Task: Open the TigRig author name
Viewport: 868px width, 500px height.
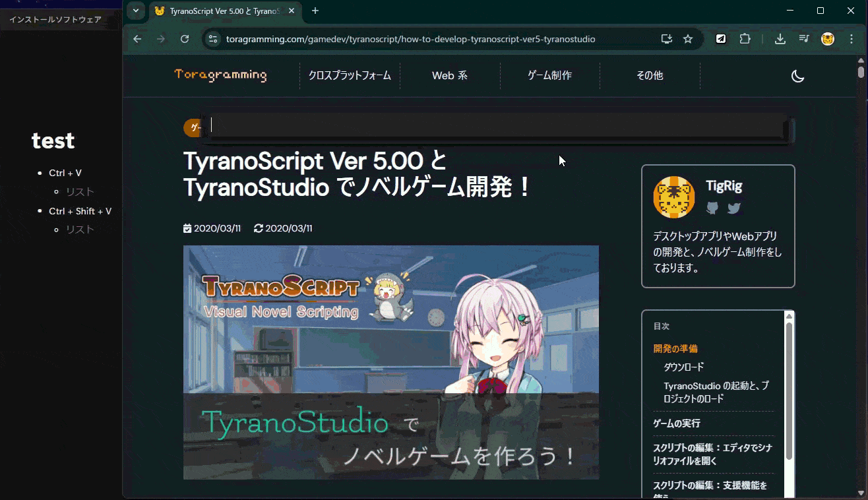Action: [724, 186]
